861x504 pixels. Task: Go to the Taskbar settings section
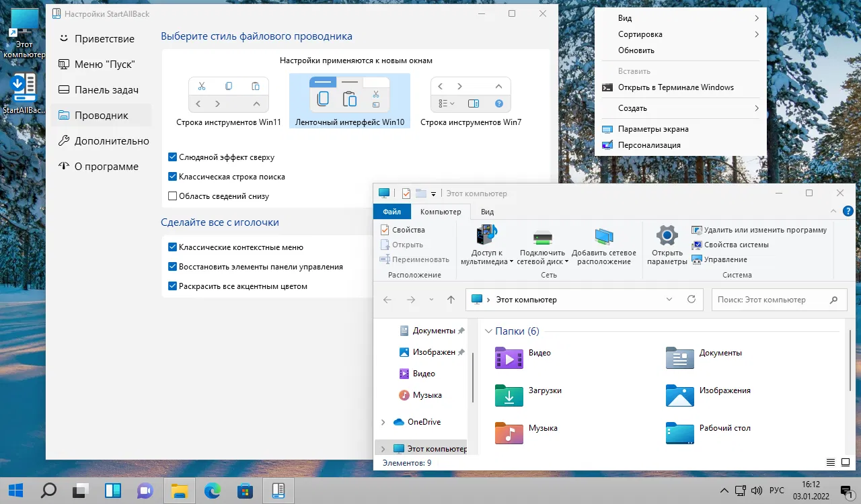click(106, 90)
